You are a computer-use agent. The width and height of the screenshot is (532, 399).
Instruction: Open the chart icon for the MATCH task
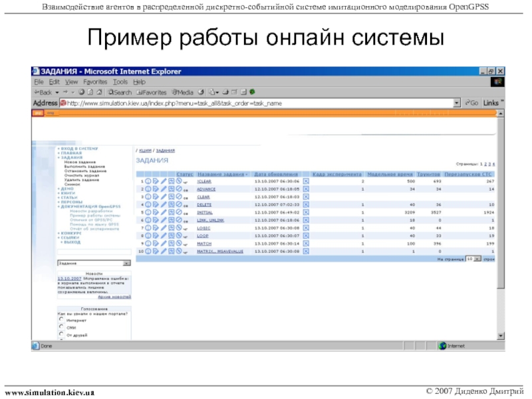click(x=171, y=244)
